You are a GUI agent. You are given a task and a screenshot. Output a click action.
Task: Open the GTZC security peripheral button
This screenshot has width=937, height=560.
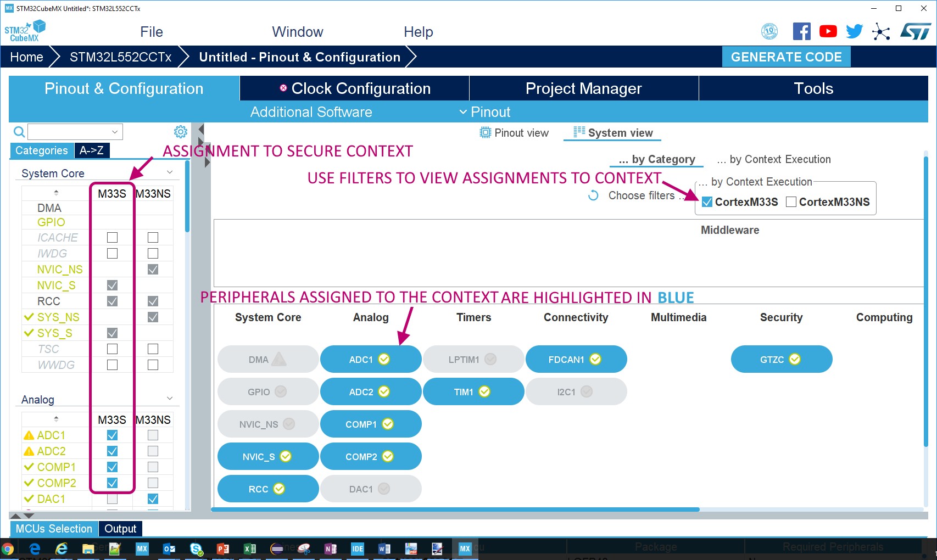click(781, 359)
